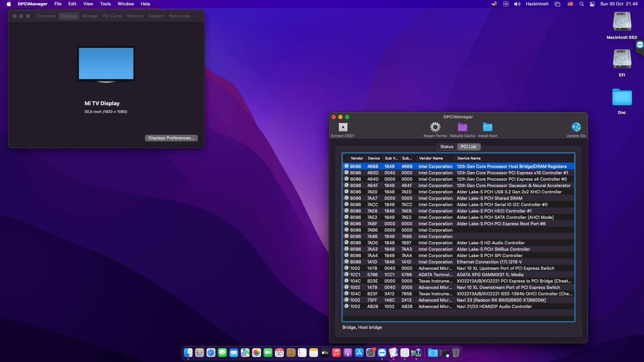Click the Rebuild Cache icon
644x362 pixels.
tap(462, 127)
